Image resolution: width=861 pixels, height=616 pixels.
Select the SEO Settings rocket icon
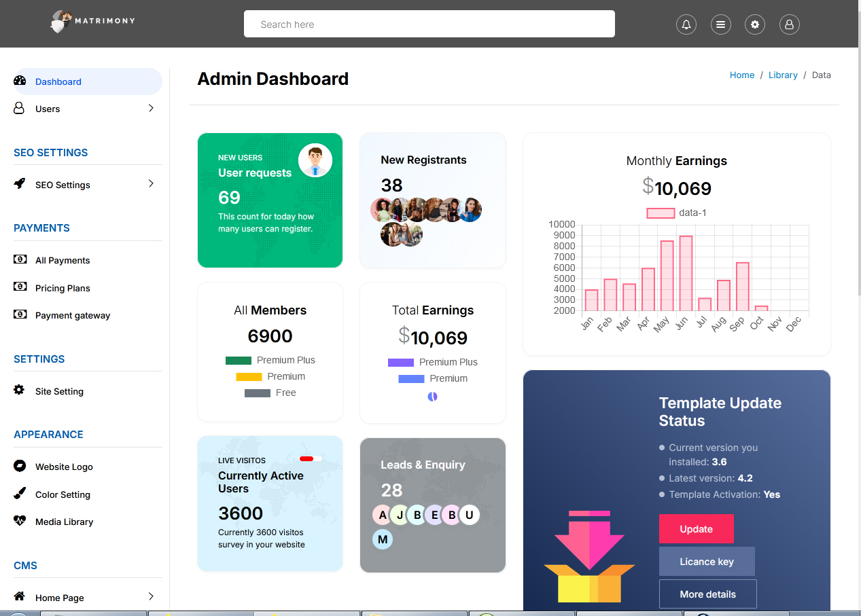tap(19, 184)
